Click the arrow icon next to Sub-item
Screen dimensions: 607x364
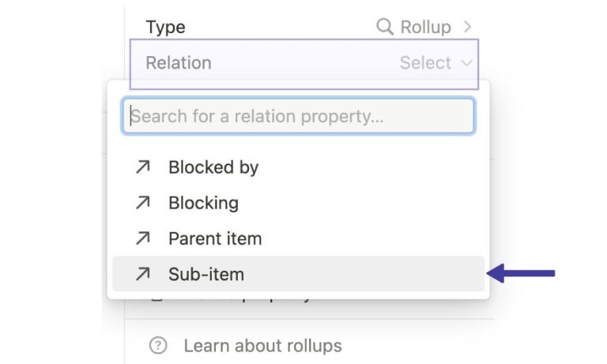[143, 274]
